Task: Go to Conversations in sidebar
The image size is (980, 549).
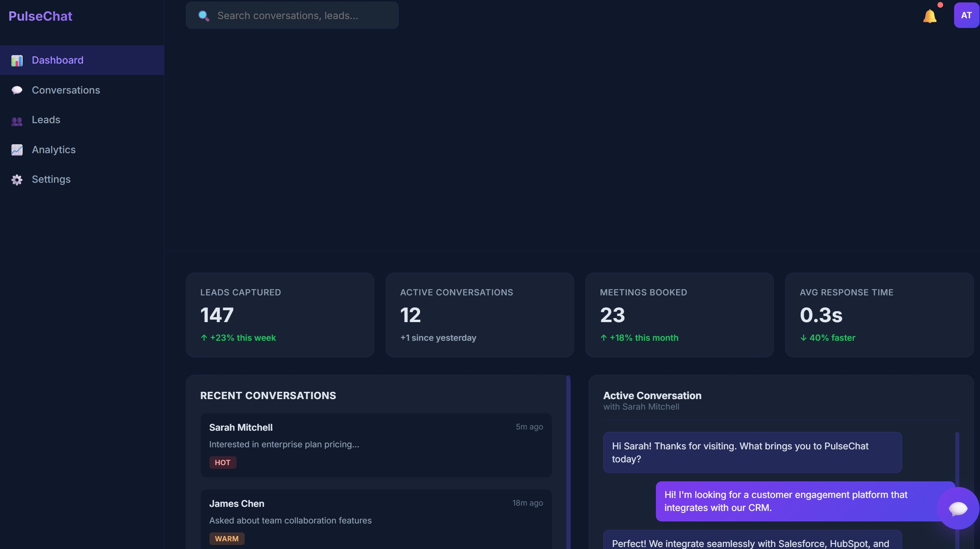Action: [x=66, y=90]
